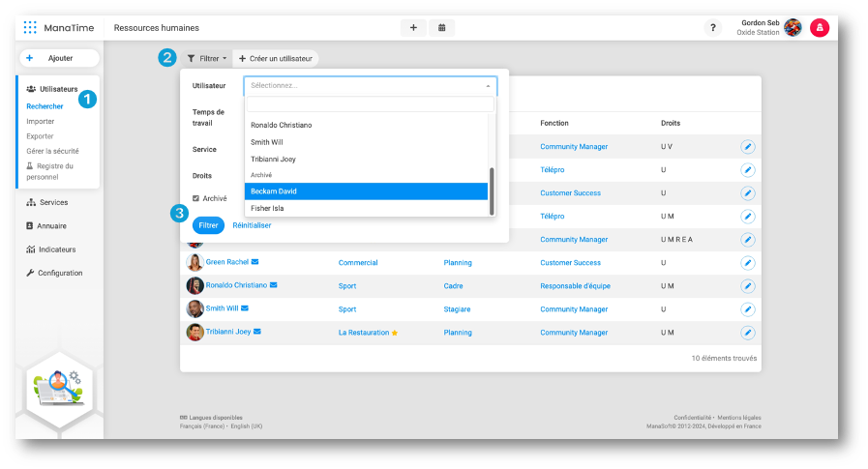Open the calendar icon in top bar
The image size is (868, 469).
442,28
